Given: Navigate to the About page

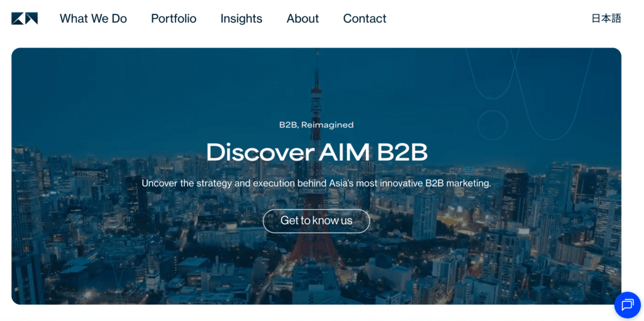Looking at the screenshot, I should pos(303,18).
